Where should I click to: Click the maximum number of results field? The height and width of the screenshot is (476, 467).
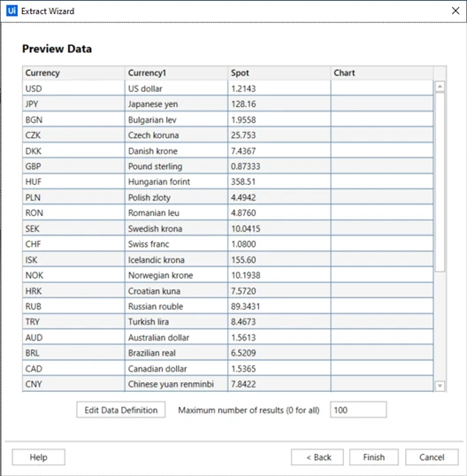click(358, 410)
